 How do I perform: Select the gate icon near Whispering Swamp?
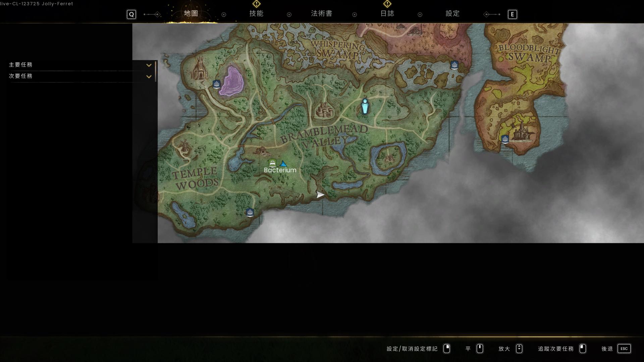pos(454,65)
